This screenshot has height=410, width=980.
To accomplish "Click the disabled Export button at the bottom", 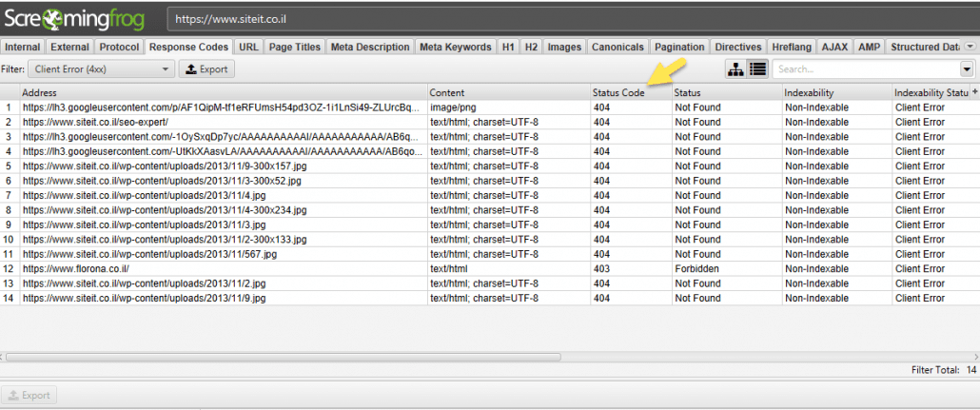I will (29, 395).
